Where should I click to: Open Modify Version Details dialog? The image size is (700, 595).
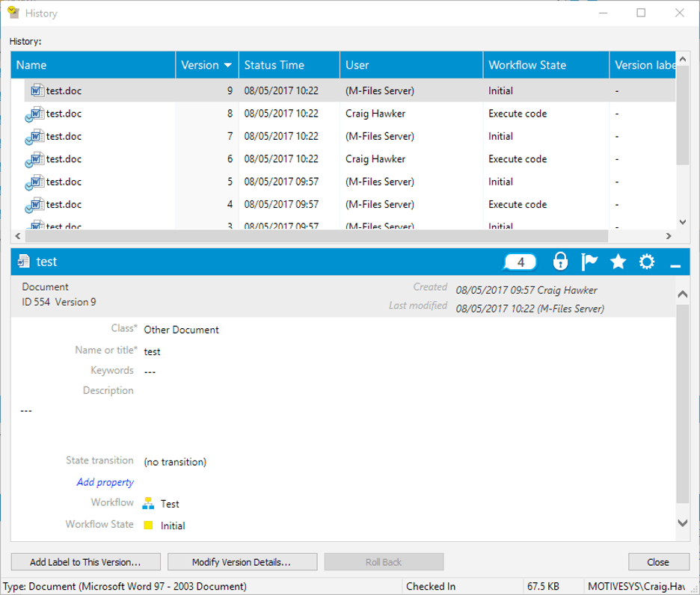point(242,561)
